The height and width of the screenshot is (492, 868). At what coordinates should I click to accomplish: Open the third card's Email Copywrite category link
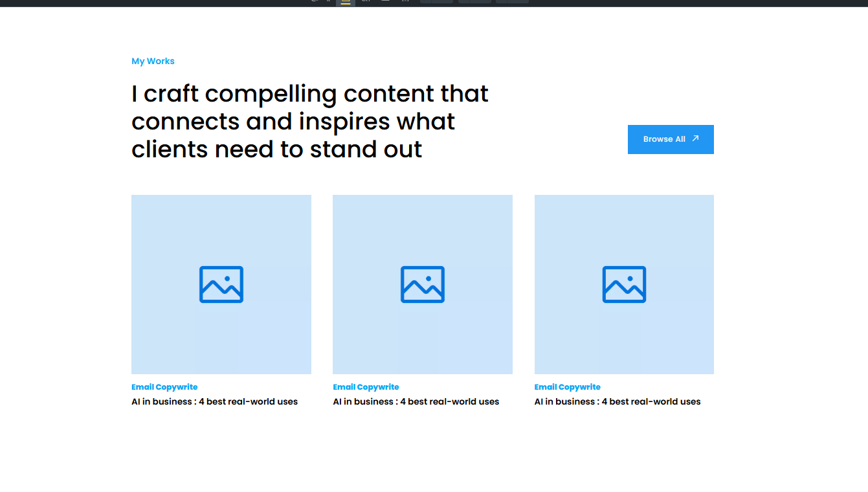567,387
